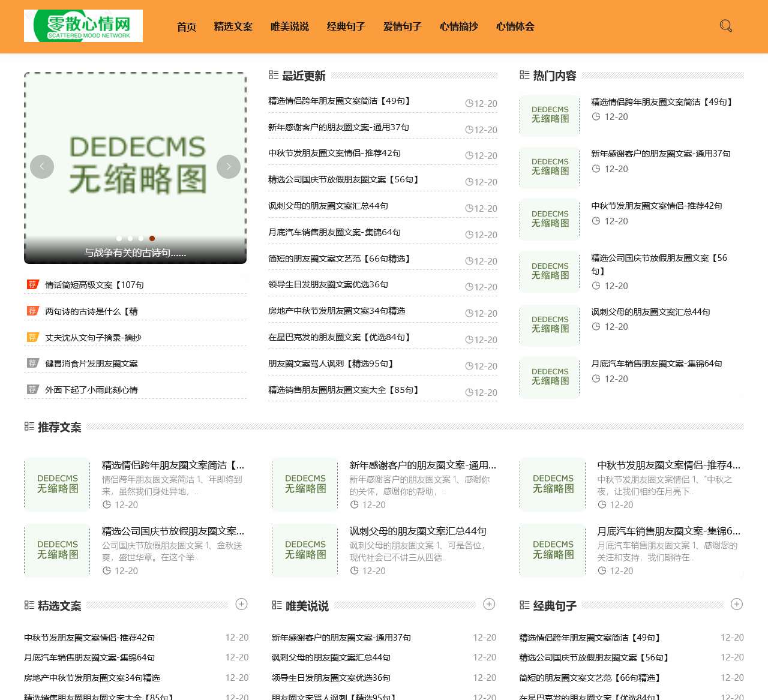Click the list icon beside 推荐文案
The width and height of the screenshot is (768, 700).
click(x=29, y=426)
